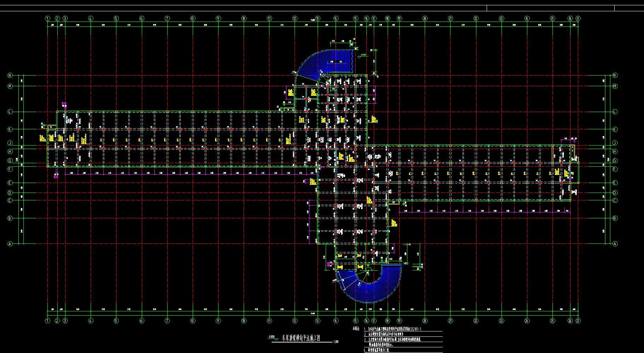Pick axis bubble 8 in the bottom row
The height and width of the screenshot is (353, 644).
click(193, 321)
